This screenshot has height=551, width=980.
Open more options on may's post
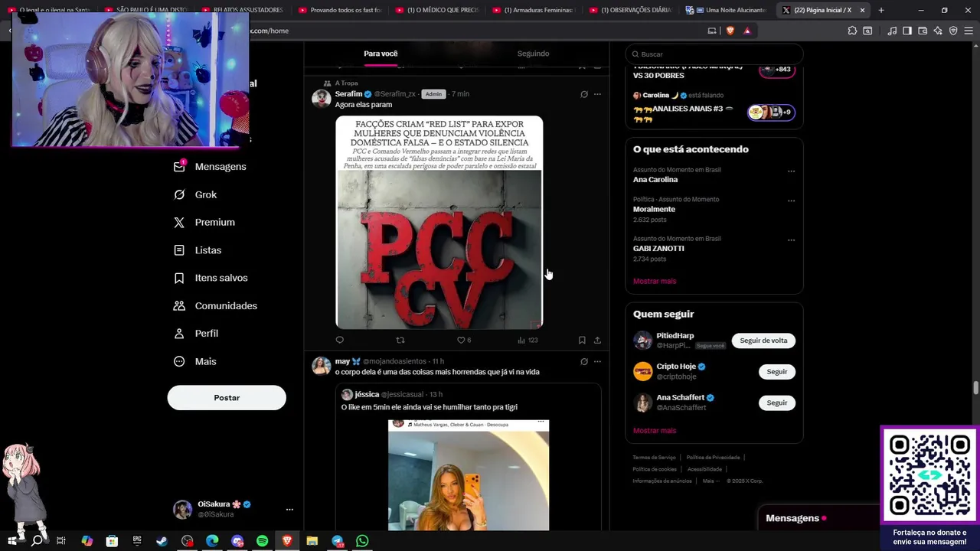pos(597,361)
